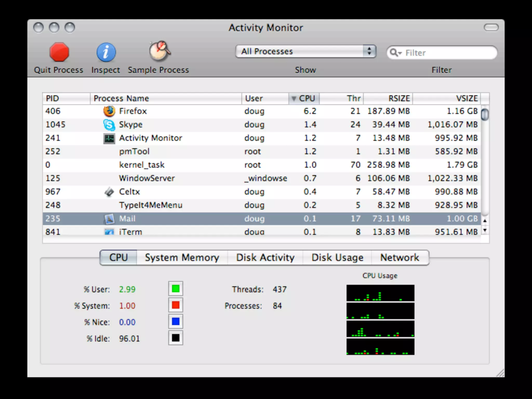
Task: Select the Skype icon in process list
Action: 109,125
